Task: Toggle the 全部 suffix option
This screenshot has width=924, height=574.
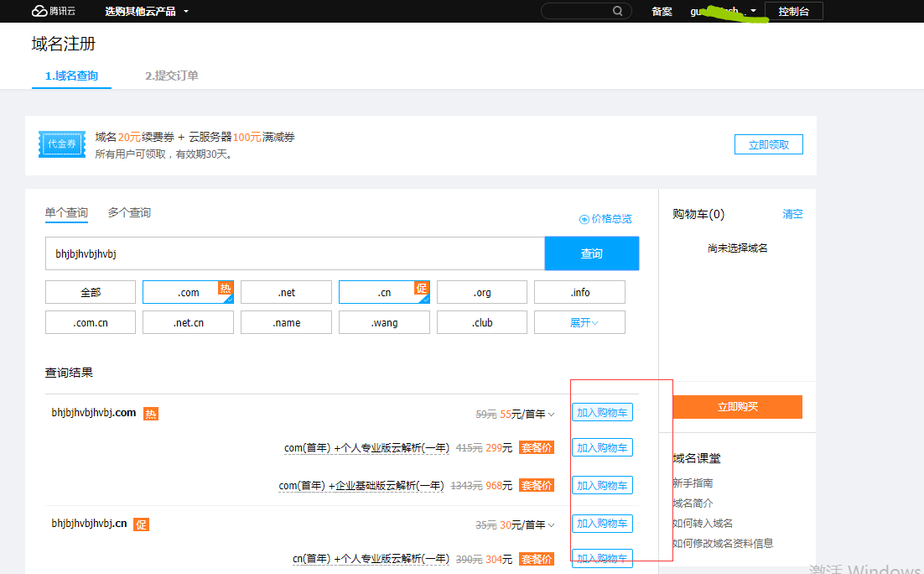Action: pyautogui.click(x=91, y=292)
